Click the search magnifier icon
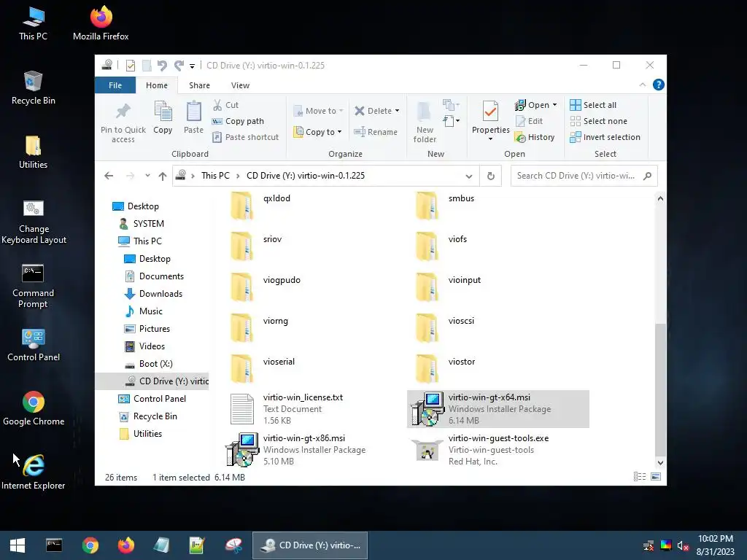The image size is (747, 560). pyautogui.click(x=647, y=176)
